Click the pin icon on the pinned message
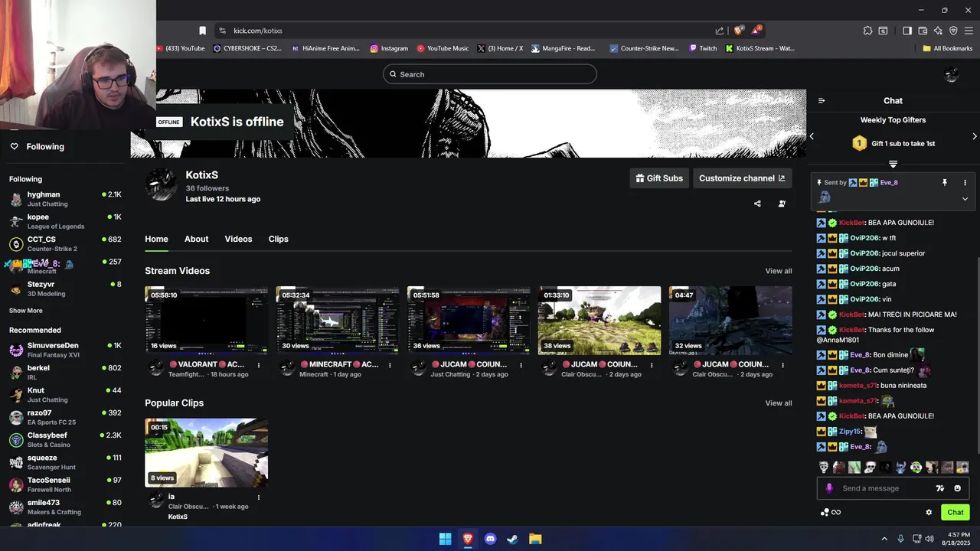Viewport: 980px width, 551px height. click(944, 183)
